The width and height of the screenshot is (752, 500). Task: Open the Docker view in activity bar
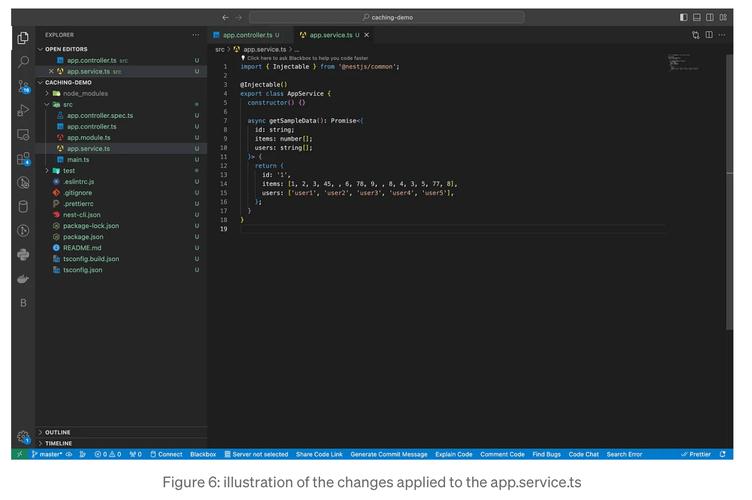23,278
